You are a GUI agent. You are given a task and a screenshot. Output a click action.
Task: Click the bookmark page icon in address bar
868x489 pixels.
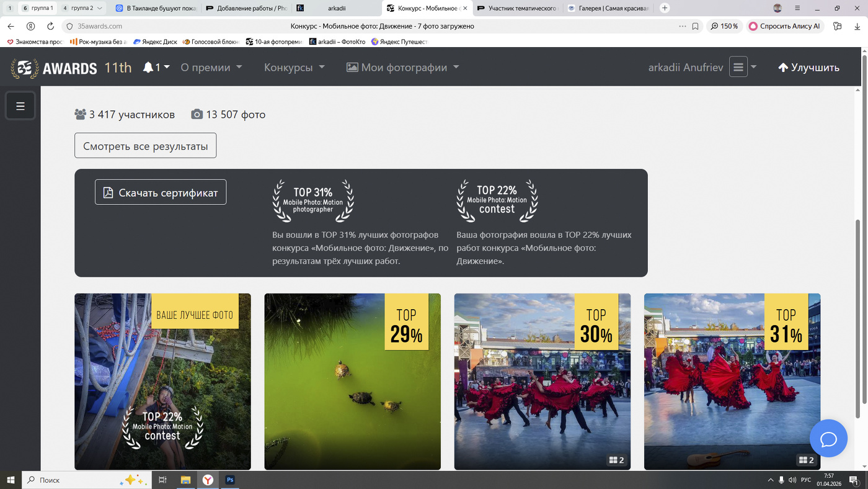tap(695, 26)
